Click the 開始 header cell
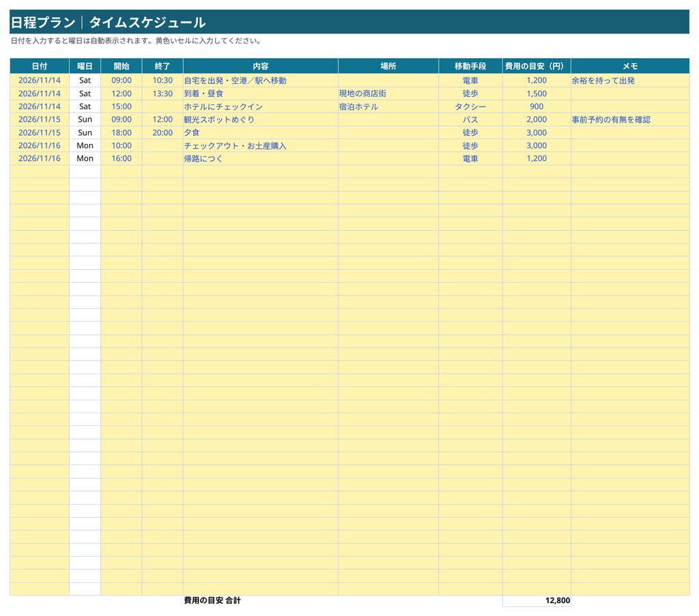 122,66
